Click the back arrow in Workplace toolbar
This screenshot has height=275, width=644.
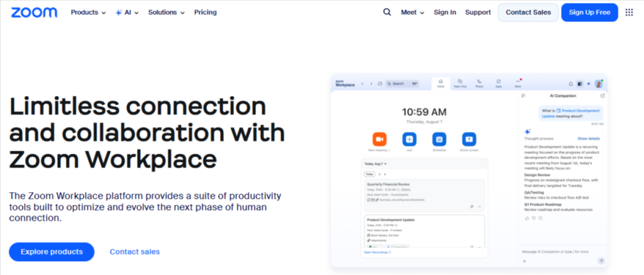point(362,84)
